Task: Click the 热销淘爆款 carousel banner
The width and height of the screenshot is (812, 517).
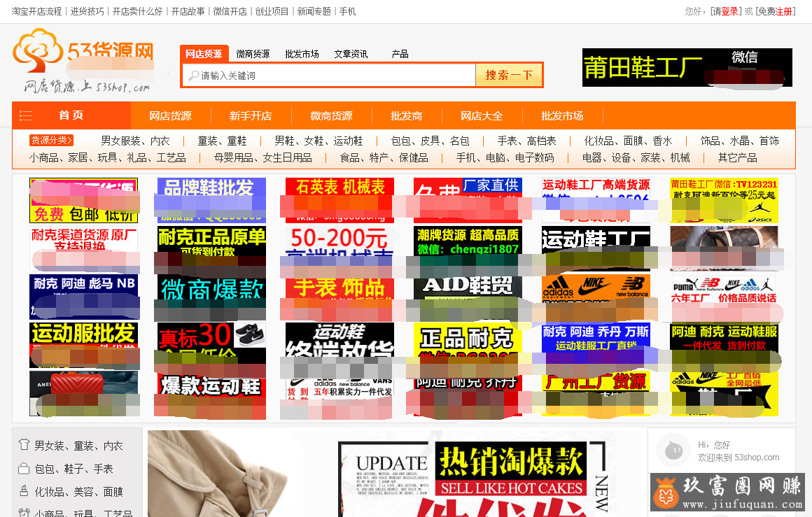Action: (393, 474)
